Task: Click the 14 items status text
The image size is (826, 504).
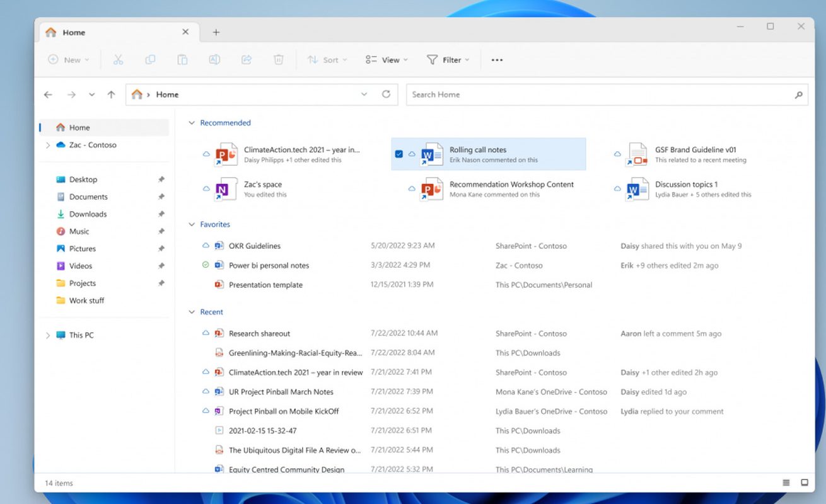Action: point(59,483)
